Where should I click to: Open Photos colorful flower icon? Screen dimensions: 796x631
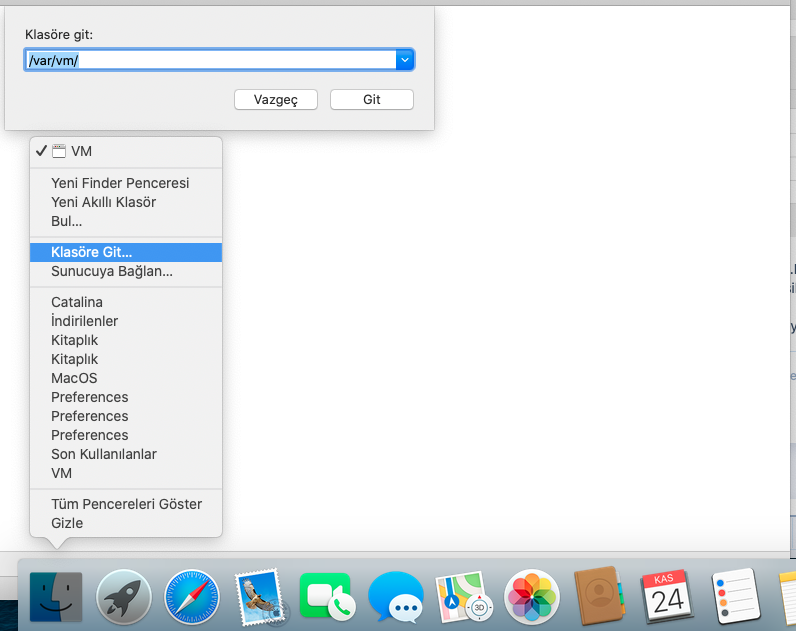tap(532, 597)
